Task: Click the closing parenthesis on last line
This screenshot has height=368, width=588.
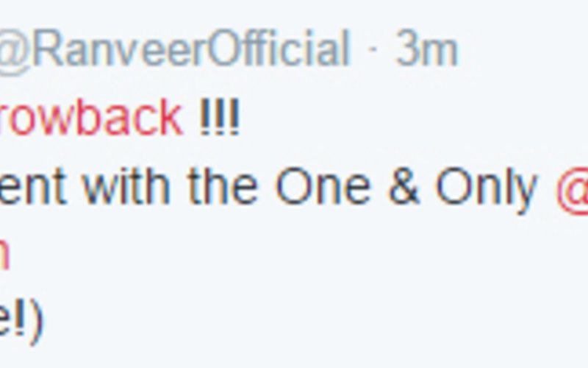Action: 35,322
